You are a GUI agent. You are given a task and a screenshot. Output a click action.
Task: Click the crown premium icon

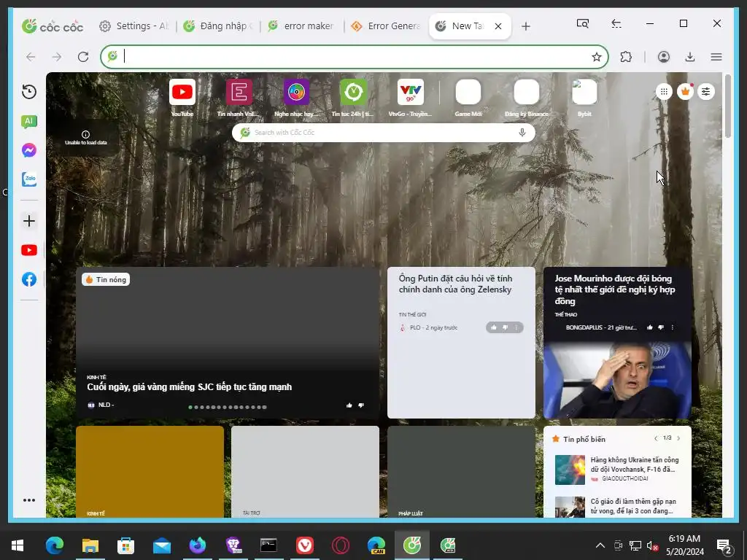pyautogui.click(x=685, y=91)
